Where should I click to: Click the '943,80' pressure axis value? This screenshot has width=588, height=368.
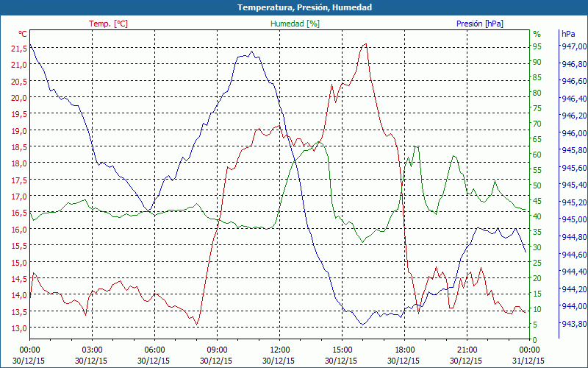tap(573, 324)
